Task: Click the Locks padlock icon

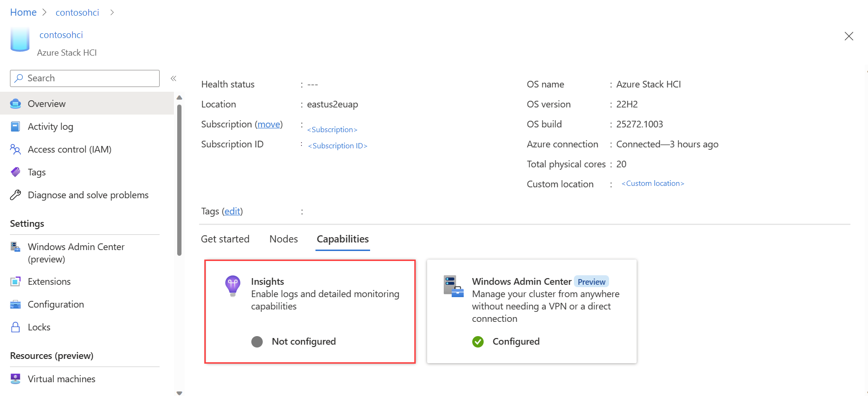Action: pyautogui.click(x=16, y=327)
